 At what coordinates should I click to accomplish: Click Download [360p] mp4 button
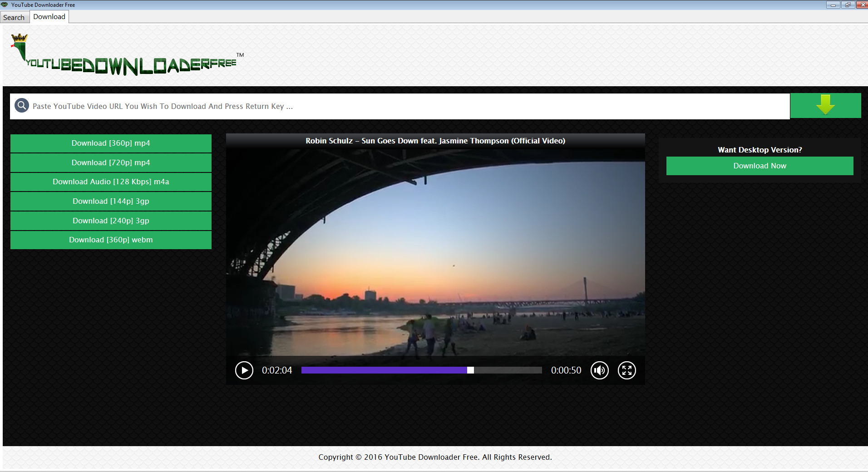[x=111, y=143]
